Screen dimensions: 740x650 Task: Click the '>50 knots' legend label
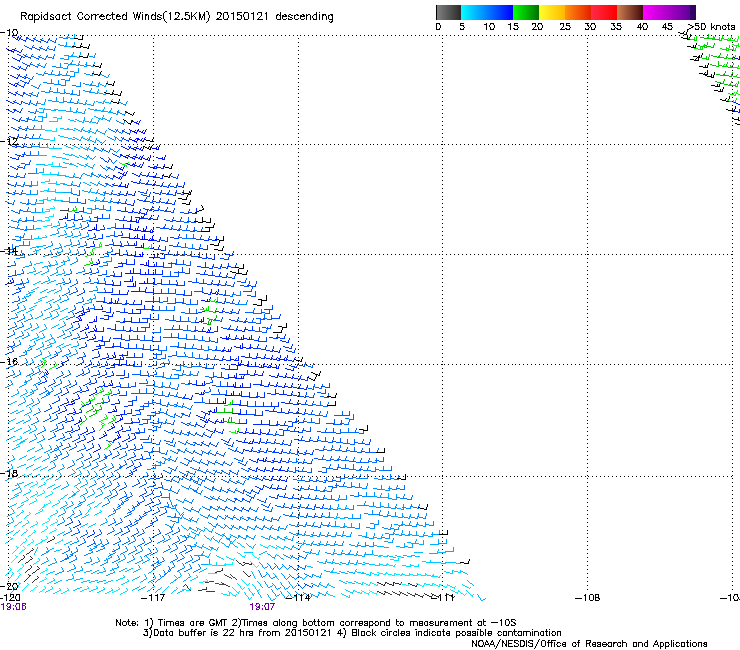click(711, 27)
